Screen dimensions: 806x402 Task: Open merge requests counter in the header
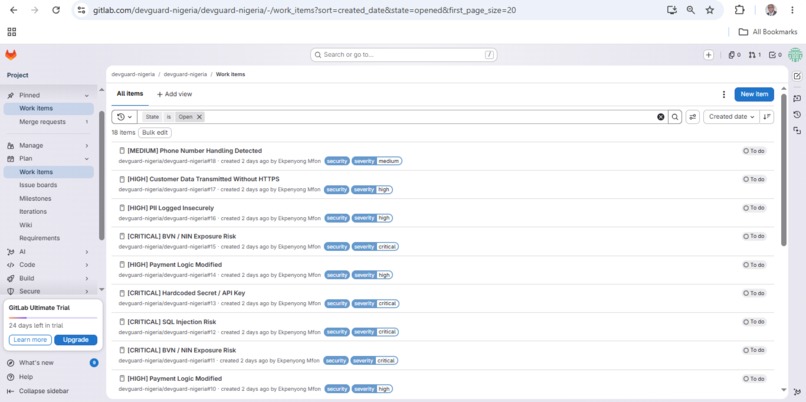click(755, 55)
